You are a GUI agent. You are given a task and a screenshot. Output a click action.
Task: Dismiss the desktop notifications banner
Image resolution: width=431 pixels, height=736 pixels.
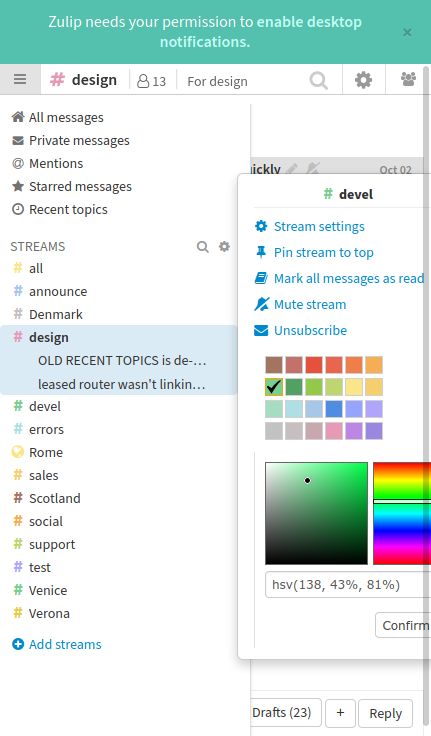tap(407, 32)
